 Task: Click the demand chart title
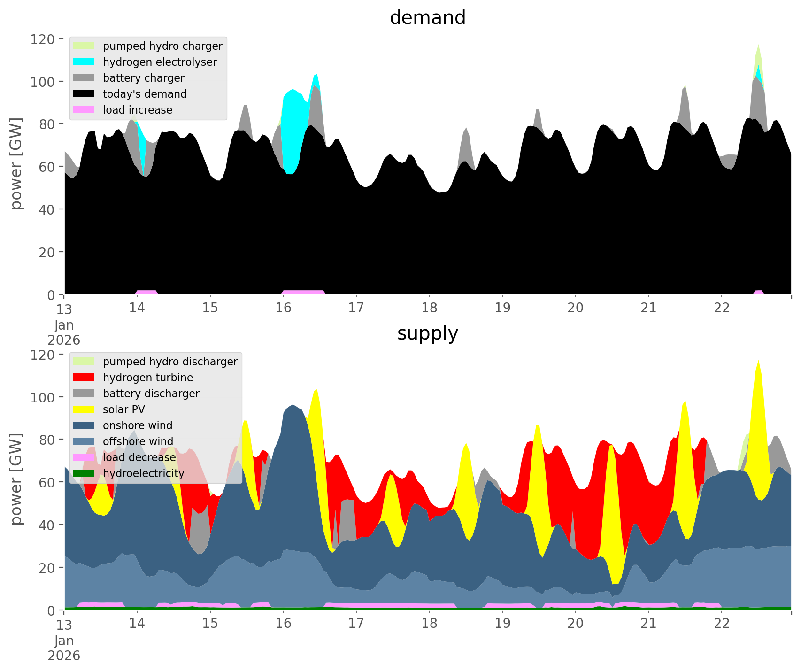(x=427, y=18)
